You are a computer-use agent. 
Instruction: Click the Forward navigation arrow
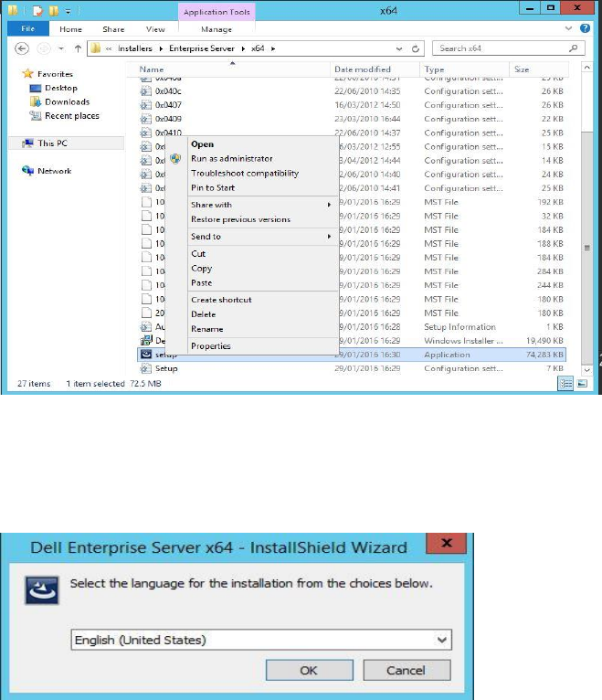click(43, 48)
